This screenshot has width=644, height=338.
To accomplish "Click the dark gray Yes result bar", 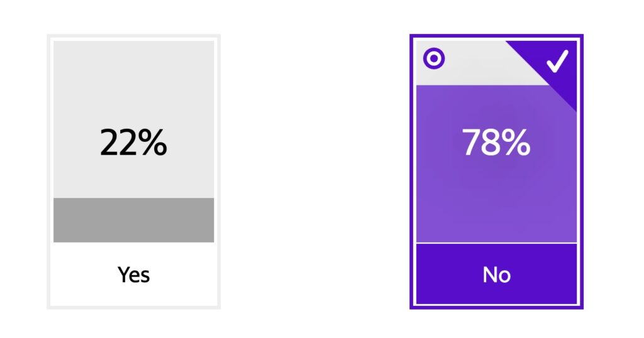I will (133, 220).
